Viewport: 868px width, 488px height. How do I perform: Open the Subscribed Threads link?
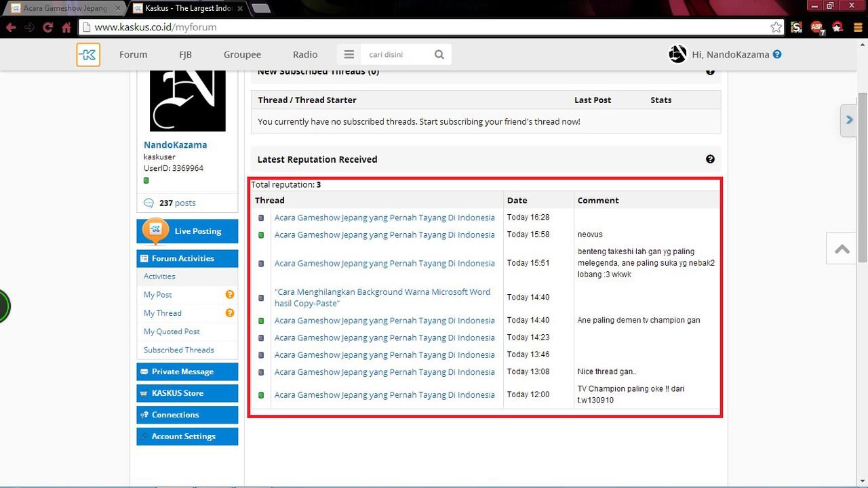(178, 350)
